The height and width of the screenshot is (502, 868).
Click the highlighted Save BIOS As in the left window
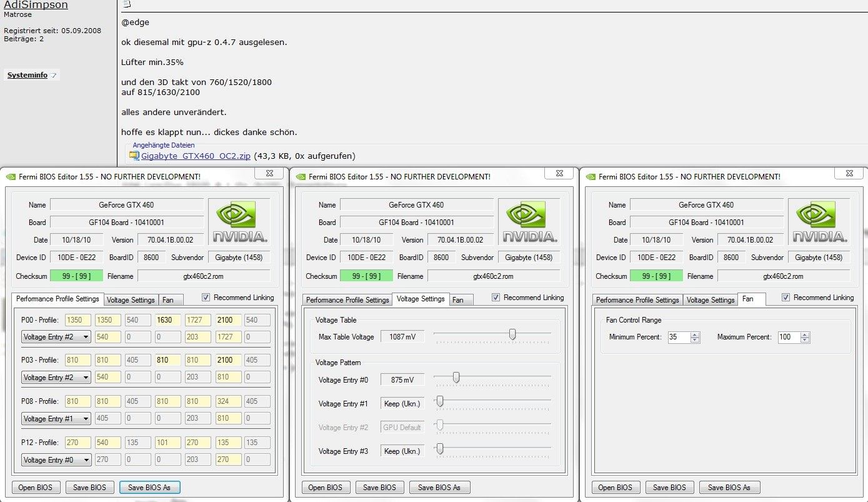149,488
